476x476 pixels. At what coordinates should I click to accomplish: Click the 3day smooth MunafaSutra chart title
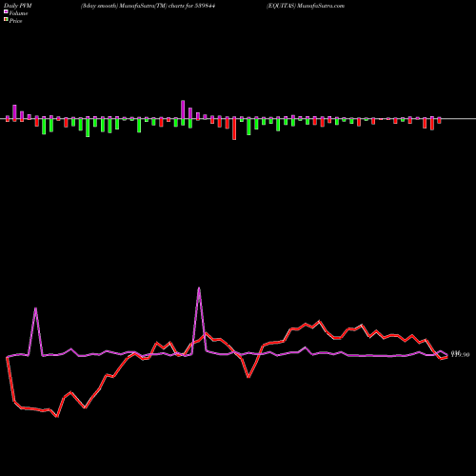pyautogui.click(x=148, y=6)
